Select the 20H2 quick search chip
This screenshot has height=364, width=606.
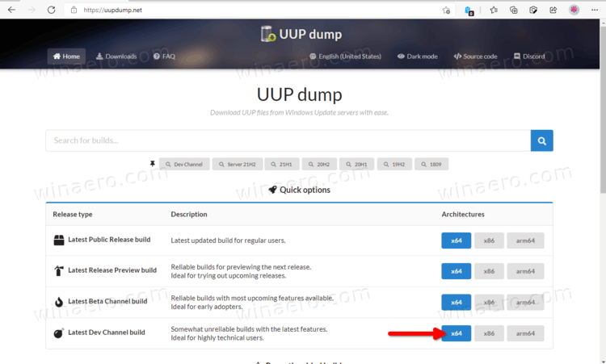coord(320,164)
